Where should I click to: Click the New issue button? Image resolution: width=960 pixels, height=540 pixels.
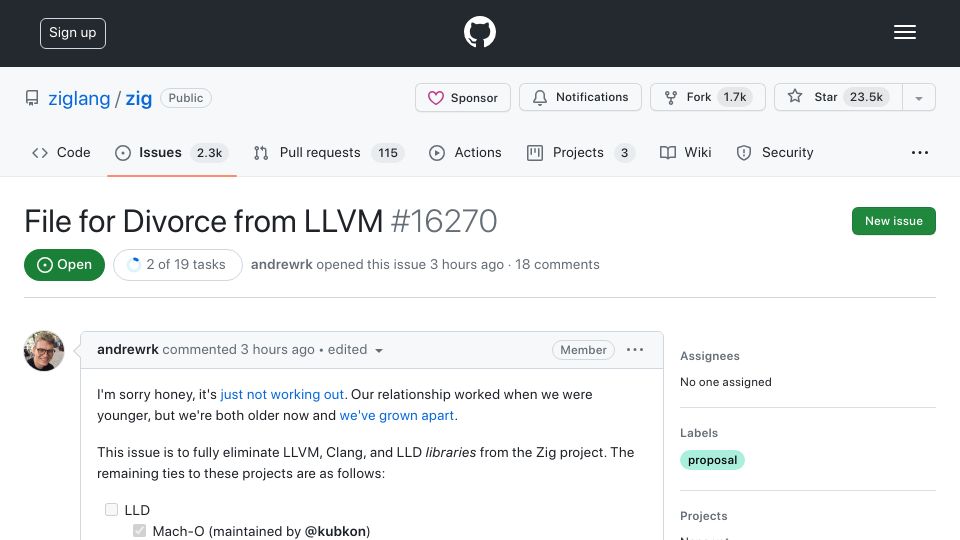[x=893, y=221]
